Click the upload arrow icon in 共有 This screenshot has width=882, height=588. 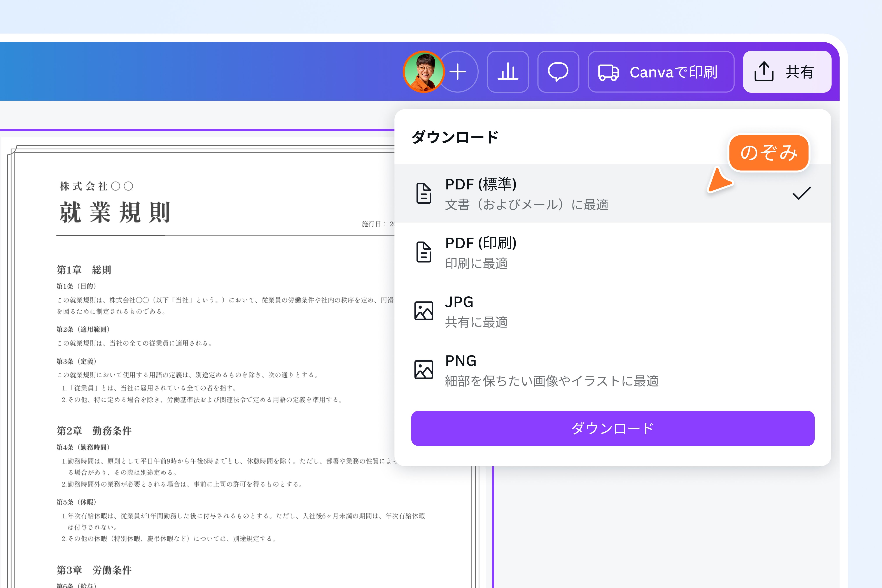tap(764, 71)
